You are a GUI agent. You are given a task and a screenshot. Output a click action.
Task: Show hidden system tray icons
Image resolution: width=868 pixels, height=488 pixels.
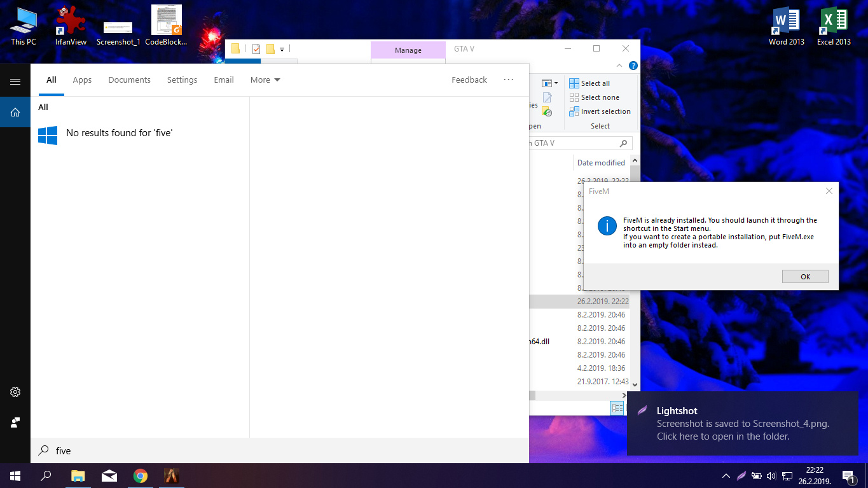coord(726,475)
